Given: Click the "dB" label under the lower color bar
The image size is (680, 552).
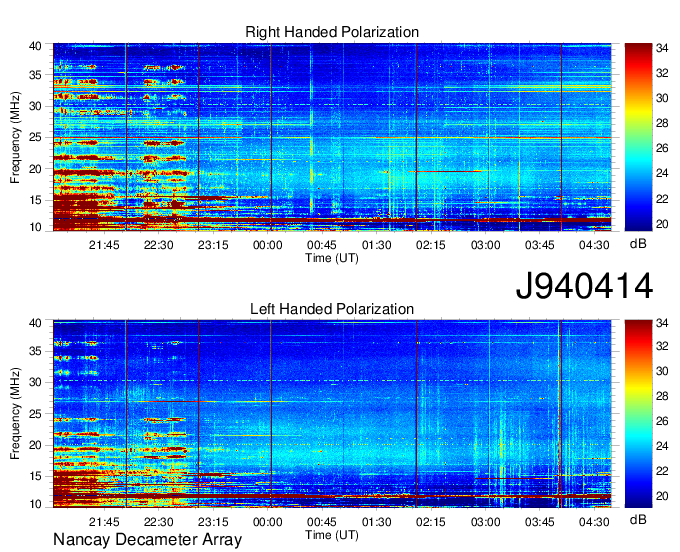Looking at the screenshot, I should (638, 519).
